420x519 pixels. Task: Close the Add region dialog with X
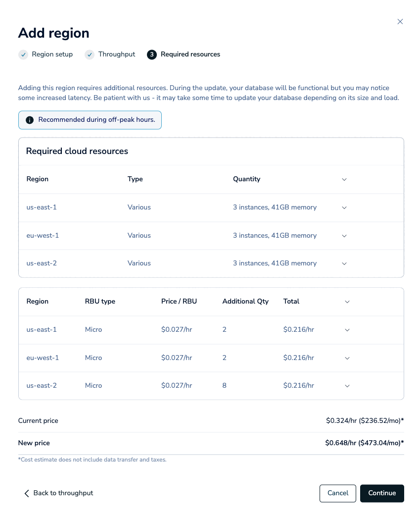click(400, 21)
